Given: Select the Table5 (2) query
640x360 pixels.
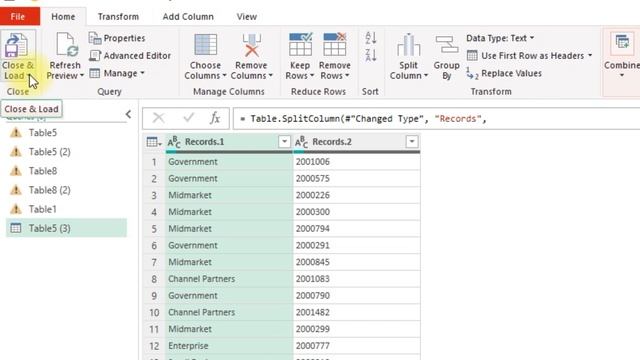Looking at the screenshot, I should point(66,152).
